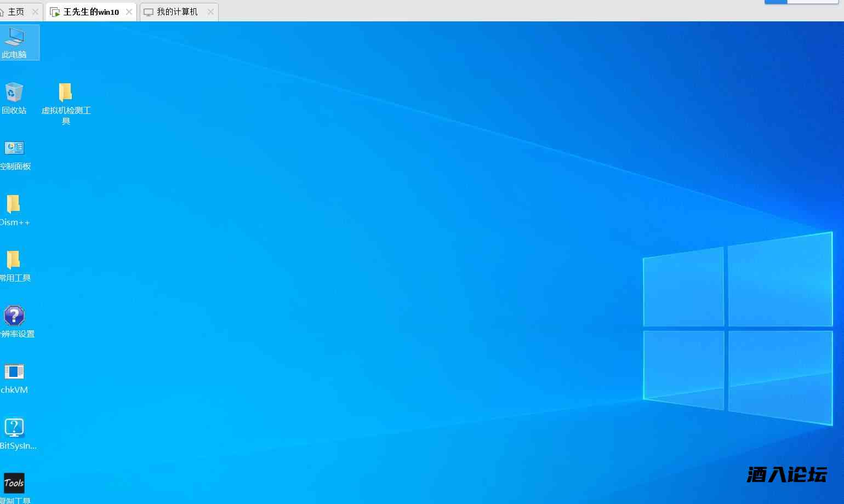844x504 pixels.
Task: Click the 回收站 label text
Action: click(14, 111)
